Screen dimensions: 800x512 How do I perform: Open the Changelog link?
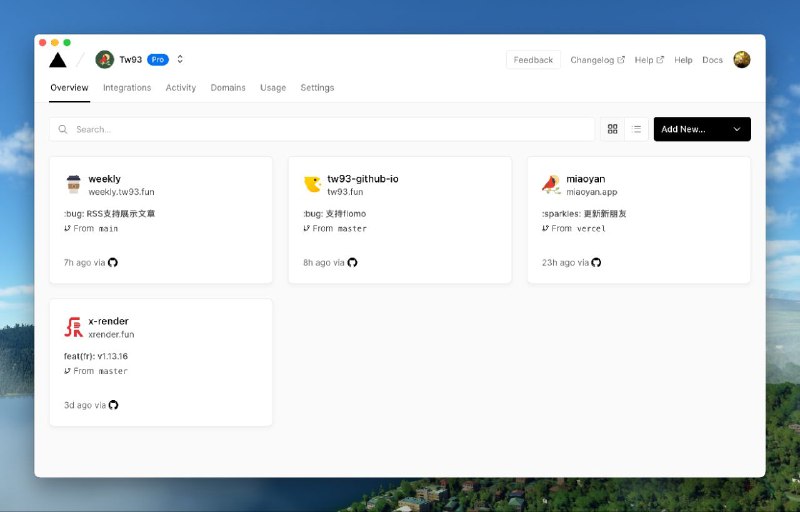click(x=597, y=60)
